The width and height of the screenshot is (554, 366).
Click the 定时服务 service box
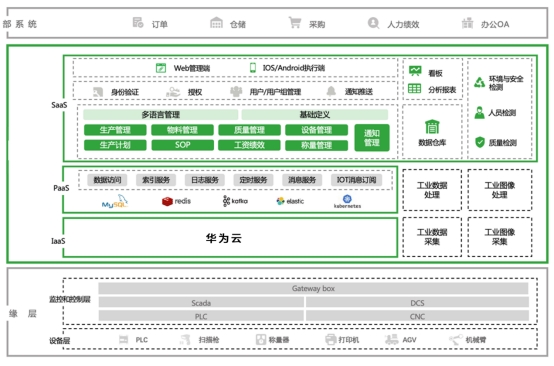[x=253, y=180]
